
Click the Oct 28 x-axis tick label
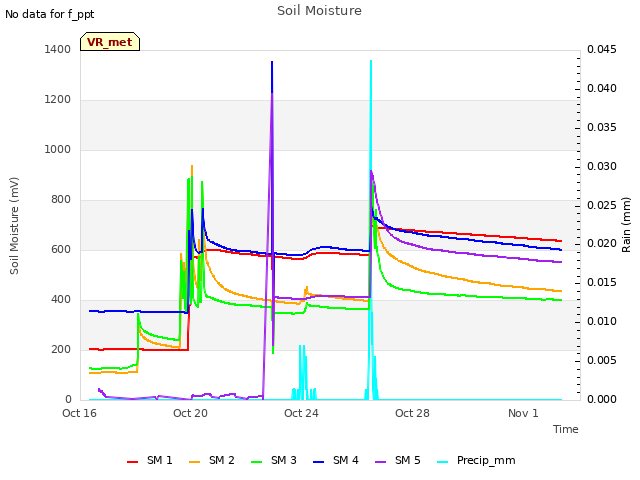pyautogui.click(x=412, y=413)
